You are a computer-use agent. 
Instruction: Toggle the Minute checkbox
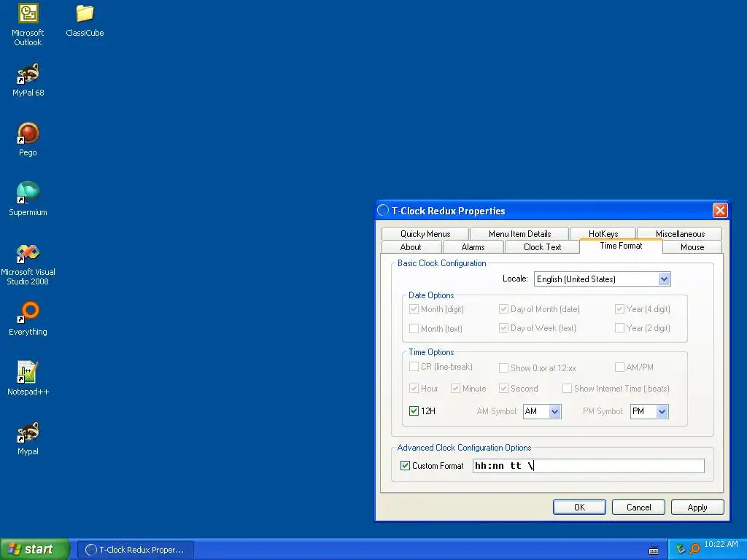pos(455,389)
